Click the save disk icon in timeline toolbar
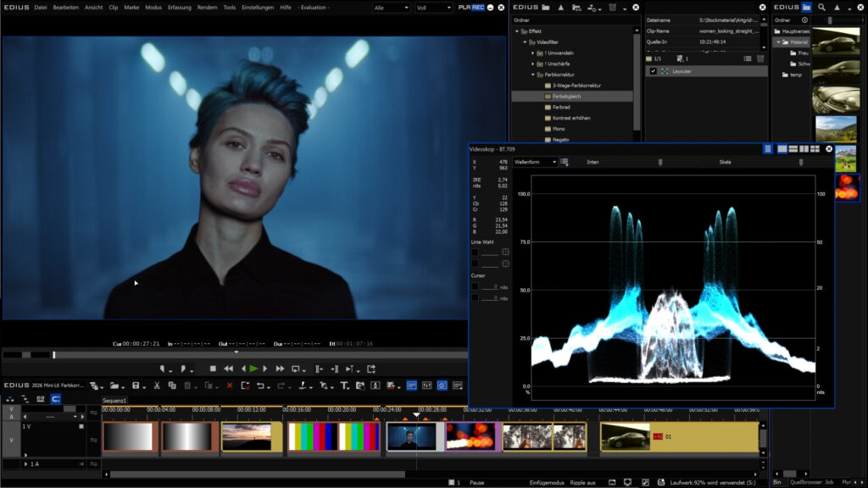The width and height of the screenshot is (868, 488). (136, 385)
